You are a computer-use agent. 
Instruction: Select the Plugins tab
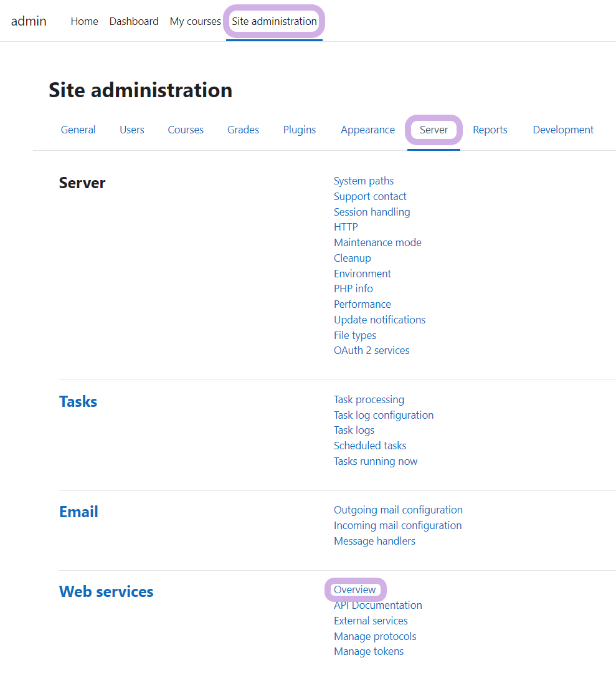point(300,130)
